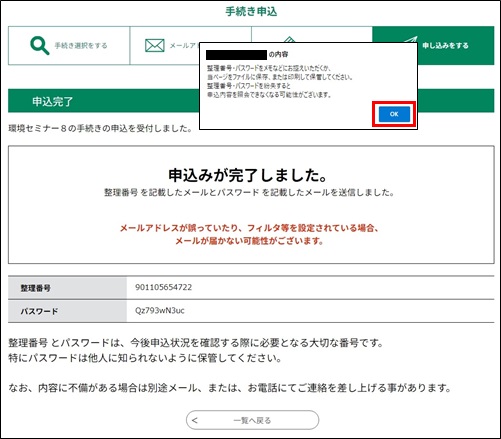Click the paper plane icon beside 申し込みをする
Viewport: 501px width, 439px height.
[411, 39]
